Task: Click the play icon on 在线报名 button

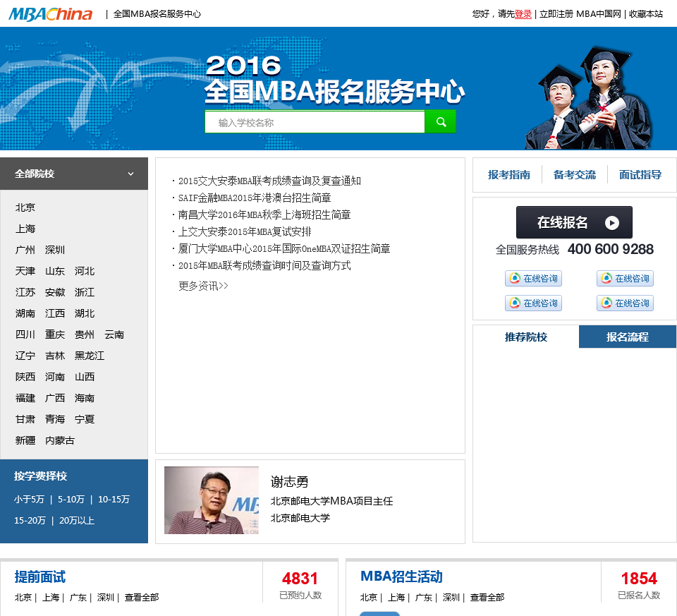Action: 611,222
